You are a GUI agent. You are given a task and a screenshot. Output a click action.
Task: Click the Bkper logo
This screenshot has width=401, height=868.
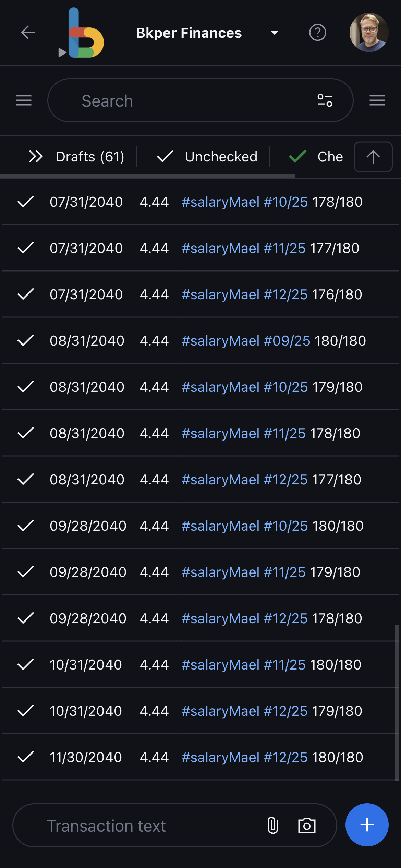tap(81, 33)
